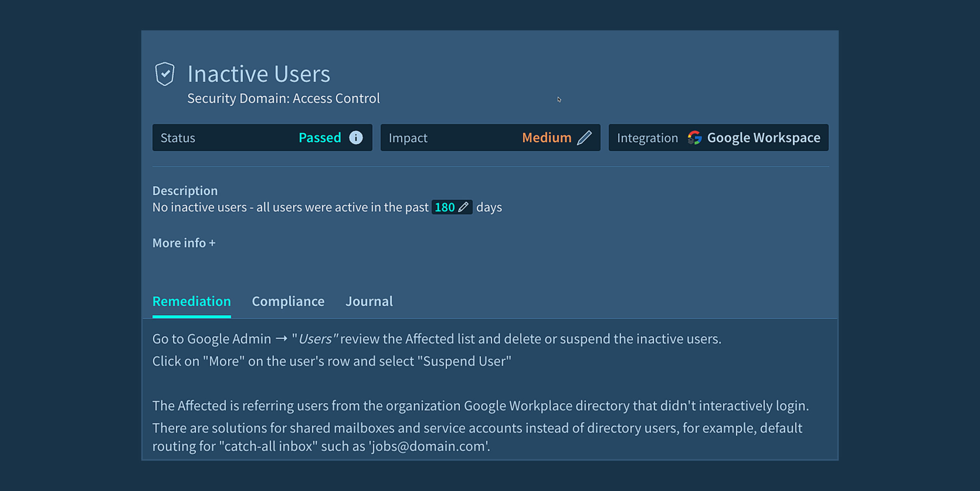
Task: Click the Integration field label
Action: point(647,138)
